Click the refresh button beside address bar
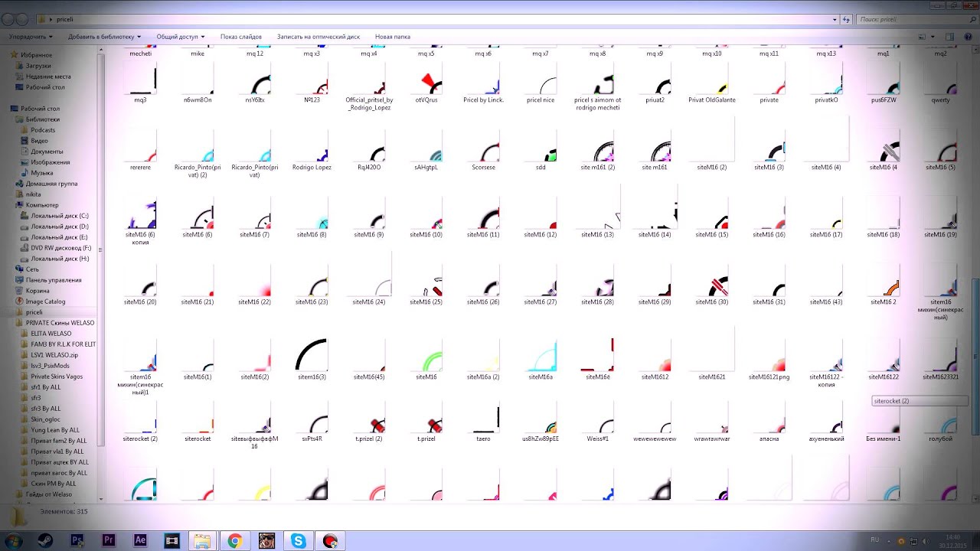Viewport: 980px width, 551px height. 847,19
